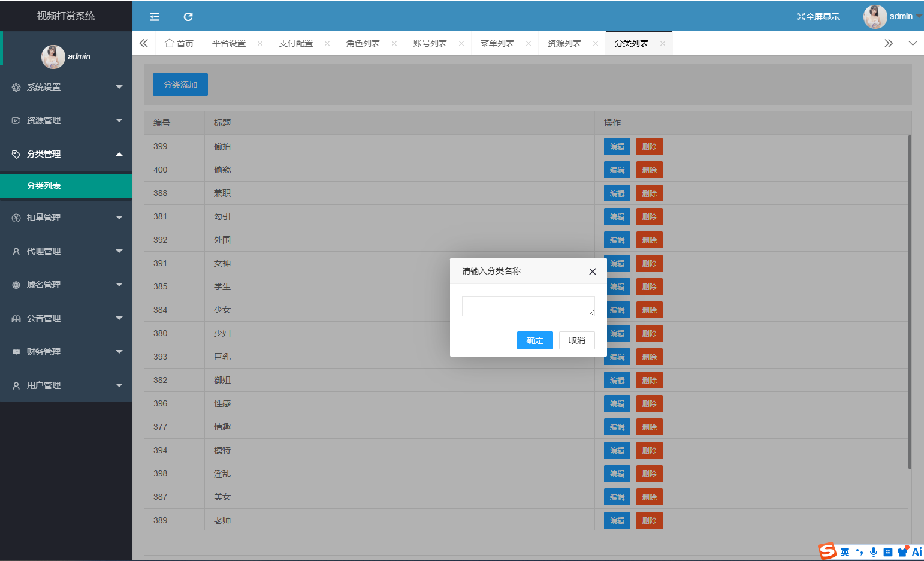This screenshot has height=561, width=924.
Task: Click the sidebar admin profile avatar
Action: pos(53,56)
